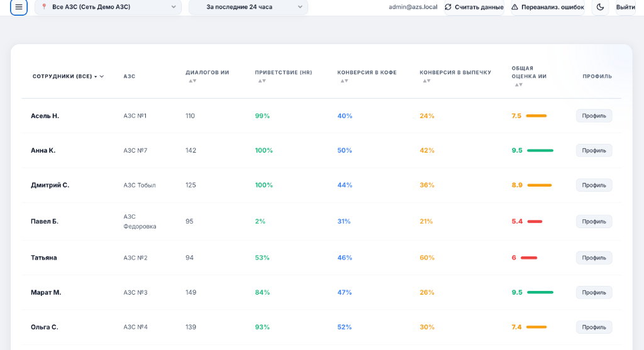
Task: Click pastry conversion 60% for Татьяна
Action: (x=427, y=258)
